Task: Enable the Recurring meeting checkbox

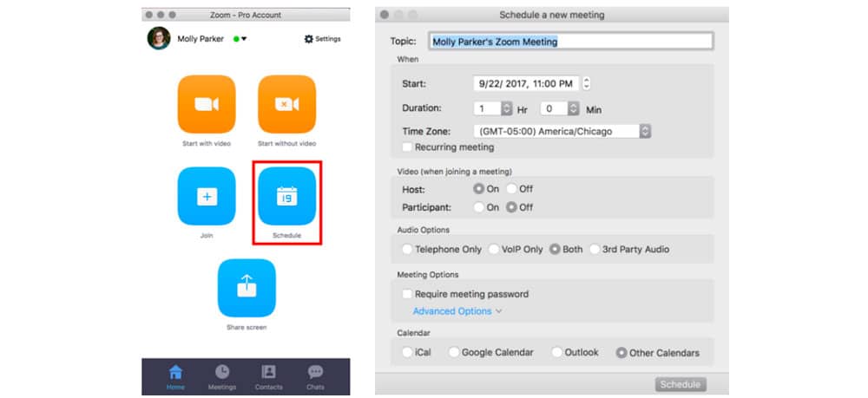Action: point(407,147)
